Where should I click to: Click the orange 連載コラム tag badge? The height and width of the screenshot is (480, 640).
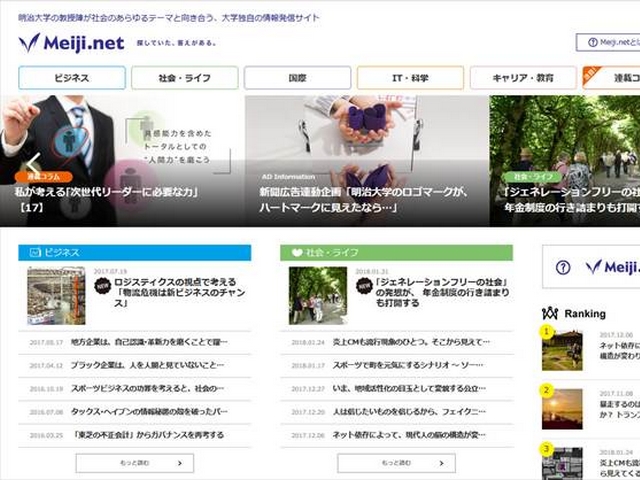coord(44,177)
